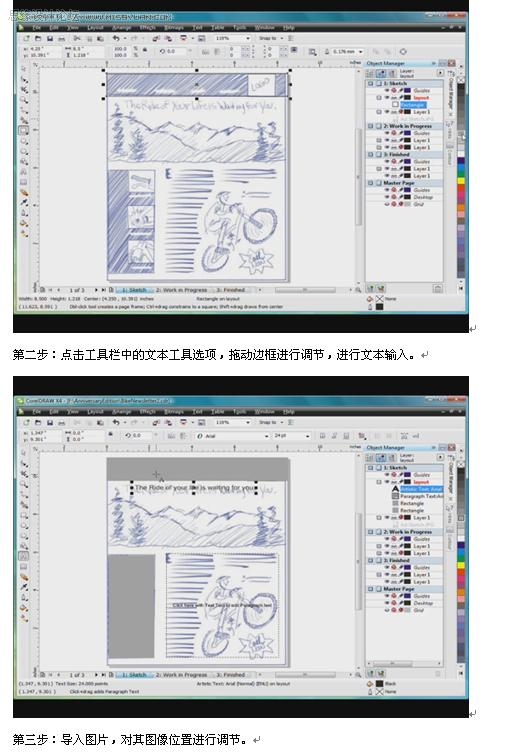
Task: Click Open folder icon in first CorelDRAW screenshot
Action: (x=38, y=38)
